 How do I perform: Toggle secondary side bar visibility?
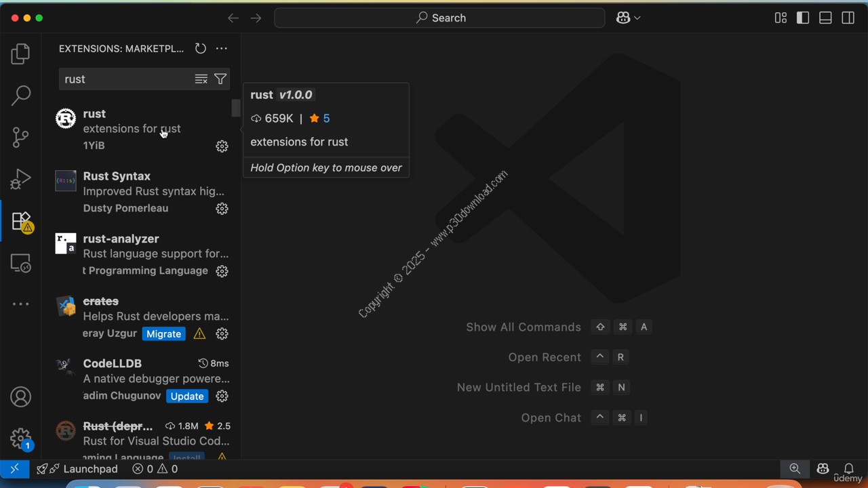pyautogui.click(x=848, y=18)
